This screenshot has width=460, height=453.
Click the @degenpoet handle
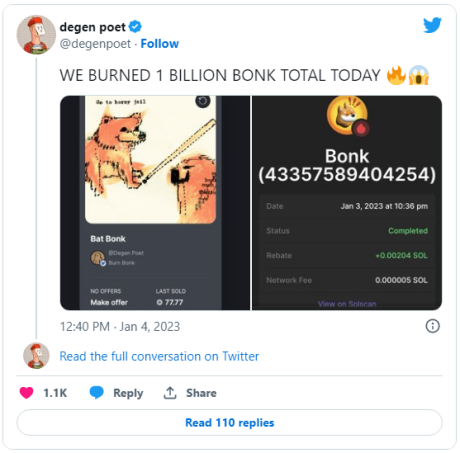[x=95, y=44]
